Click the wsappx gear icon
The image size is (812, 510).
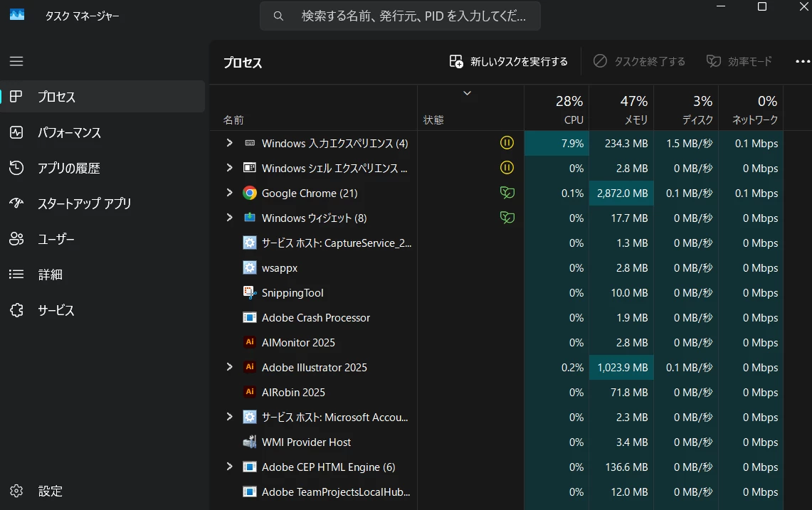(x=250, y=267)
